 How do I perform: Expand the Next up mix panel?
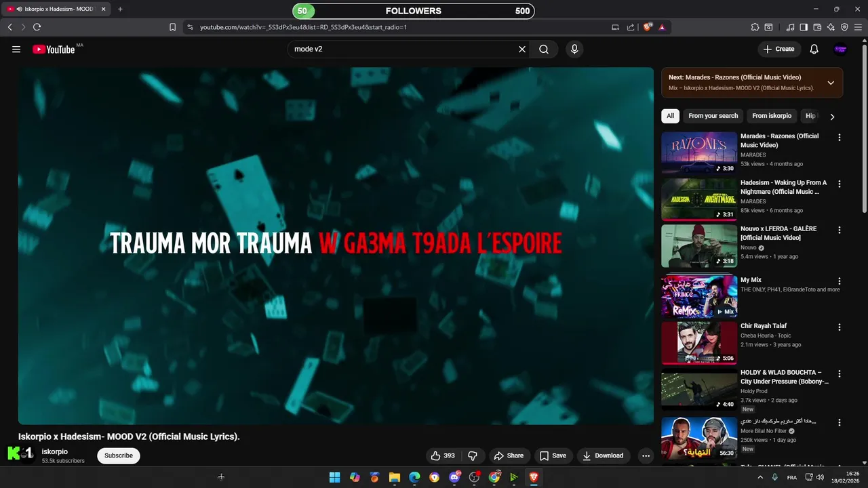point(831,83)
